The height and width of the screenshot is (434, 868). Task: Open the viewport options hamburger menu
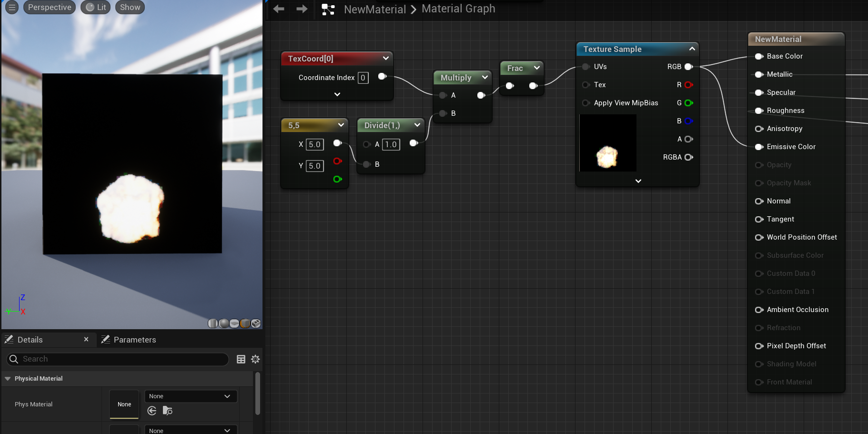point(12,7)
